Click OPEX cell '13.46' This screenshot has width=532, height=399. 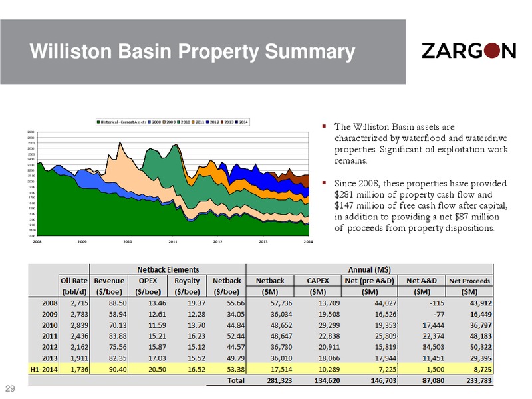[x=157, y=303]
